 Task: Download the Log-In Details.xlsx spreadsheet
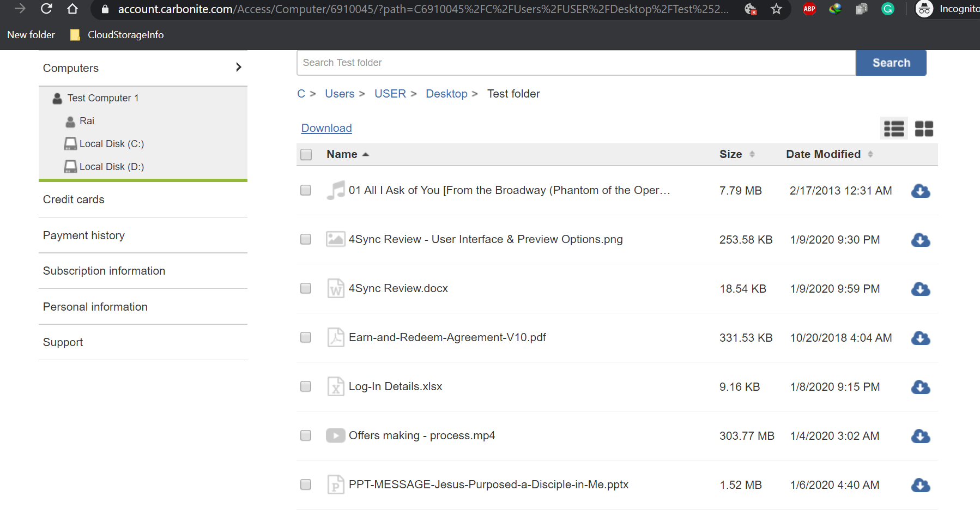(x=921, y=387)
